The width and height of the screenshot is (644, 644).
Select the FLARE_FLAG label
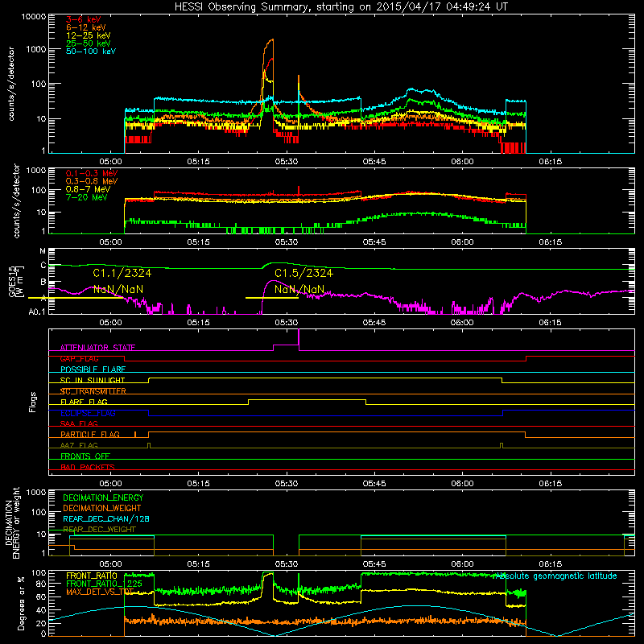84,402
